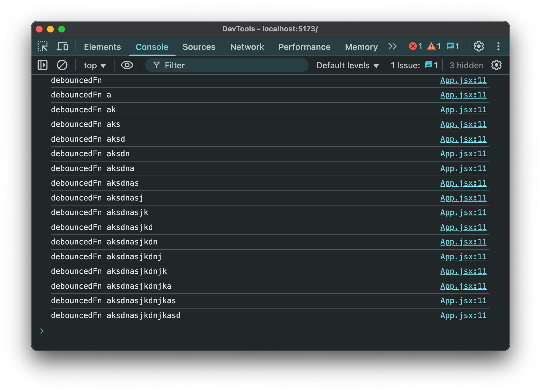Viewport: 541px width, 392px height.
Task: Toggle the device toolbar icon
Action: [x=62, y=46]
